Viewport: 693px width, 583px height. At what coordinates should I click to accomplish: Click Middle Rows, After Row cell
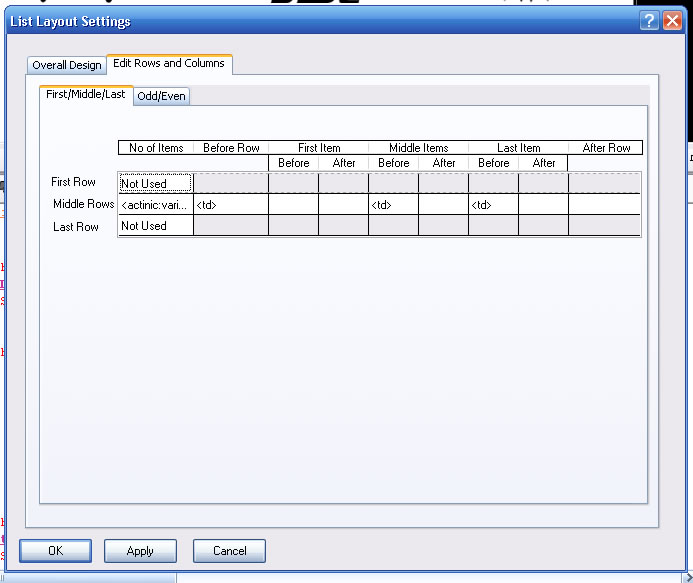[x=604, y=205]
